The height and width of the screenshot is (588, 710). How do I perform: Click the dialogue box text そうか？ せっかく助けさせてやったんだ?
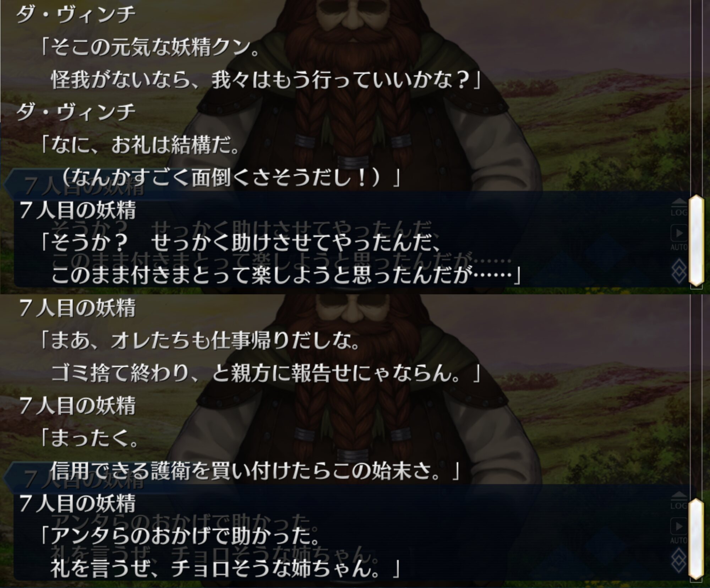tap(241, 243)
